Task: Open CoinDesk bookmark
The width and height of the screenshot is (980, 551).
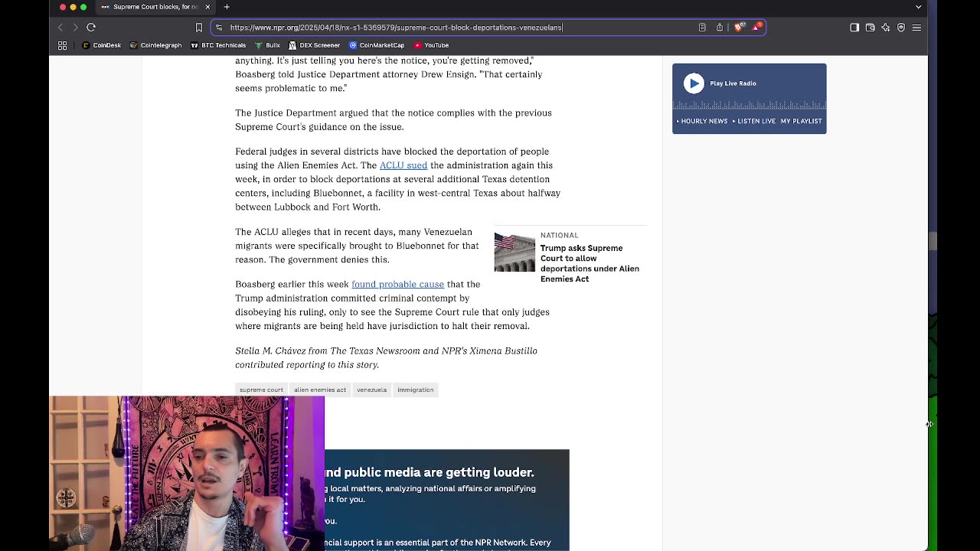Action: pos(102,45)
